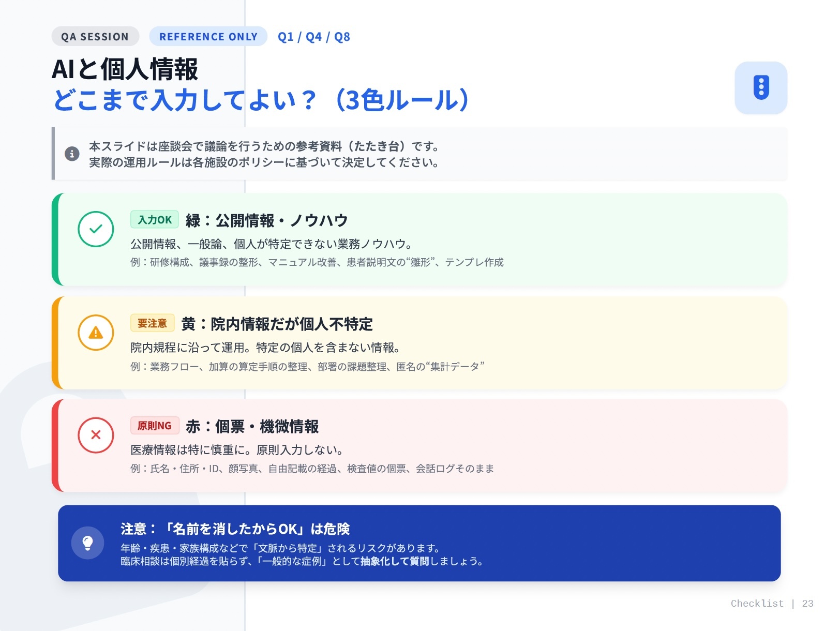Select the REFERENCE ONLY badge
Image resolution: width=840 pixels, height=631 pixels.
[208, 37]
